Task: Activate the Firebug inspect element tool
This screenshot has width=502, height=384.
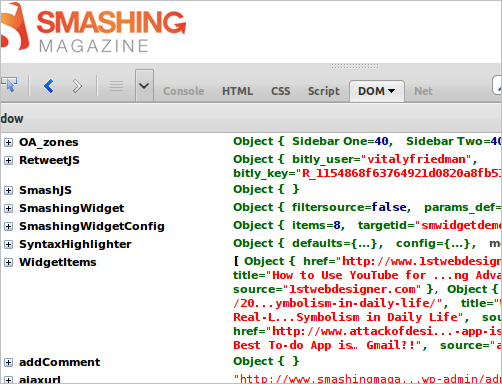Action: coord(9,84)
